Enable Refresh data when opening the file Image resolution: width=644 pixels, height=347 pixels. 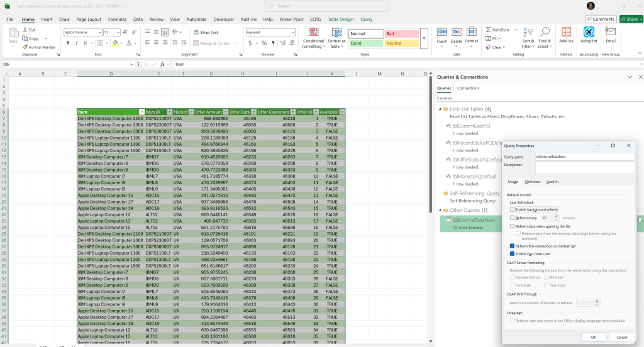512,226
